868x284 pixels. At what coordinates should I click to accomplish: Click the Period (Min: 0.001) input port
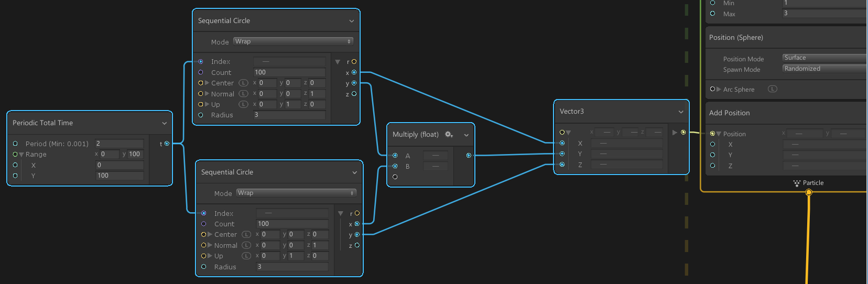click(15, 144)
